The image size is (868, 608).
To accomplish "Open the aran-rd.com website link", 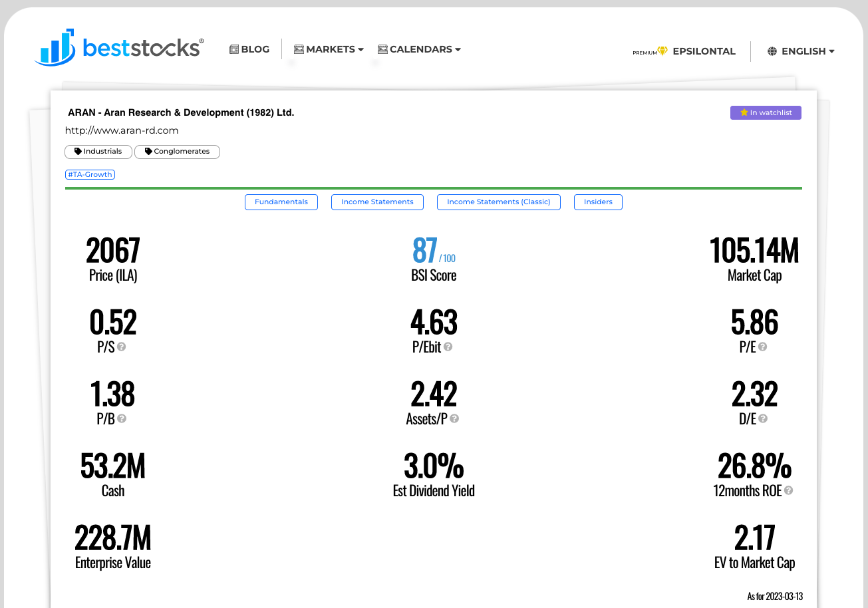I will tap(122, 130).
